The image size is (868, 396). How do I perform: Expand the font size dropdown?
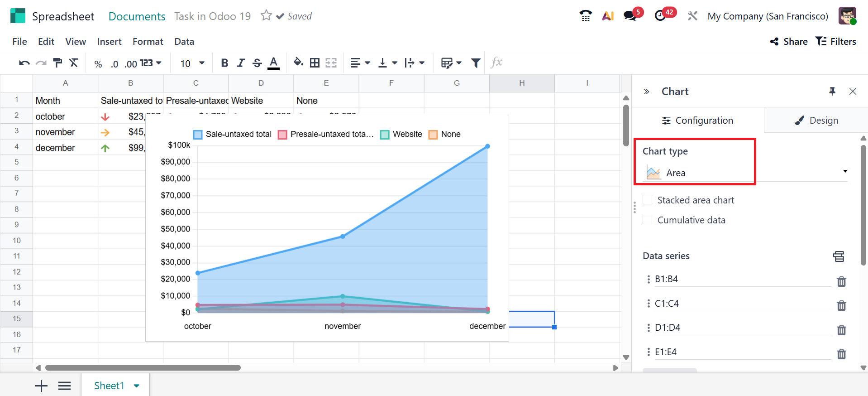[x=202, y=63]
